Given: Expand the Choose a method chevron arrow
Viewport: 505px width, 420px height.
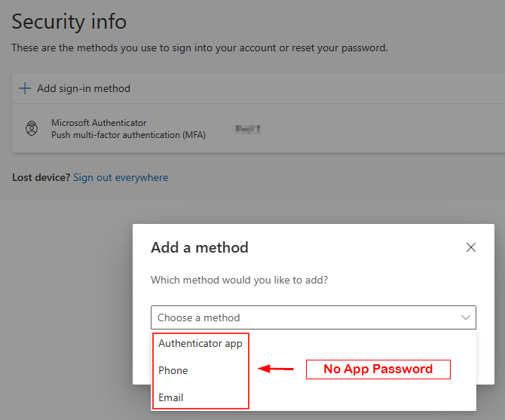Looking at the screenshot, I should click(x=466, y=317).
